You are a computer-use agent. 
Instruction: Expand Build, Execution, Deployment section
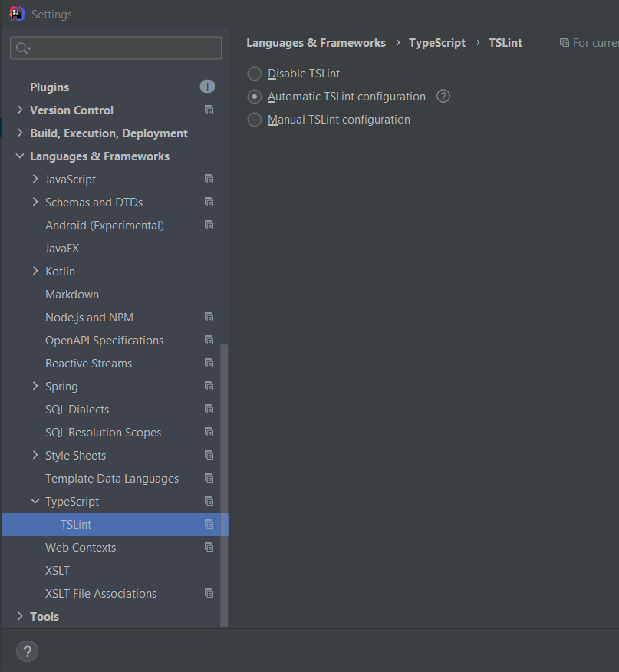click(20, 133)
